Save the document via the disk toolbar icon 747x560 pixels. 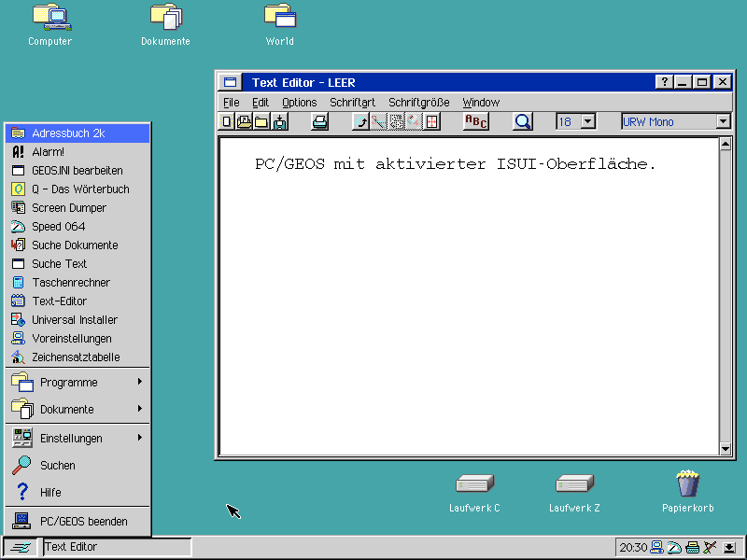click(277, 121)
